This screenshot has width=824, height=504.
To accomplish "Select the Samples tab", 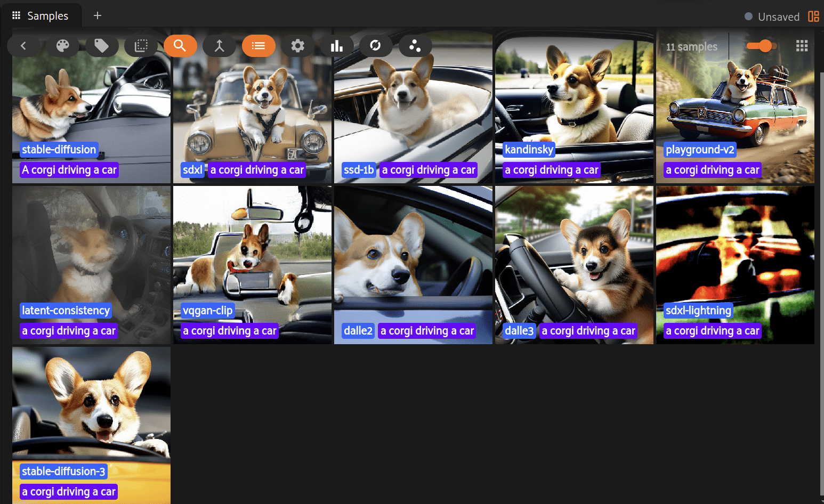I will 41,15.
